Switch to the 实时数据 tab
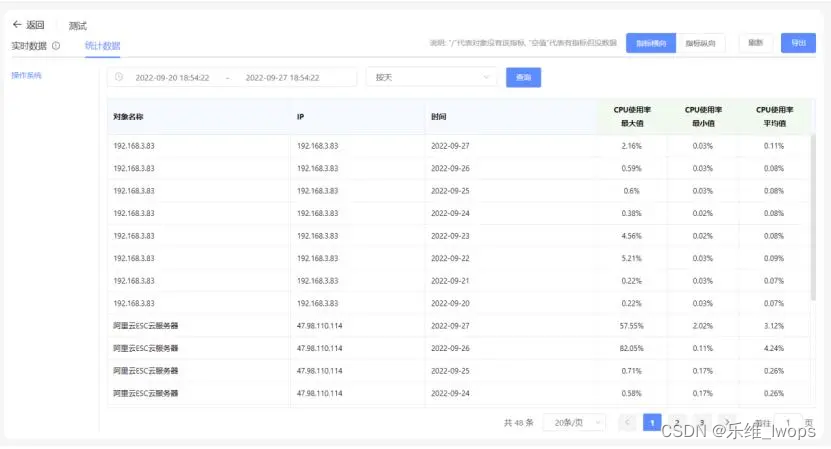 click(x=29, y=46)
